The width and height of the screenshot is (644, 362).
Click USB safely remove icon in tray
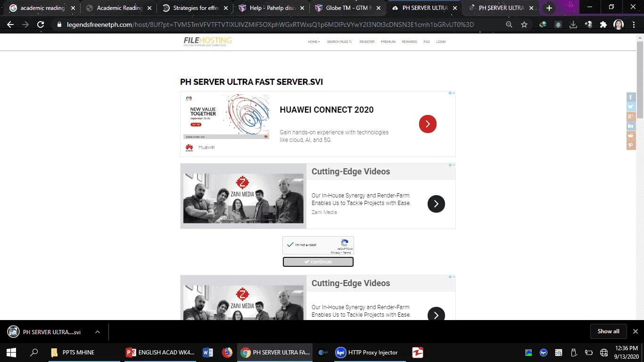pos(574,352)
